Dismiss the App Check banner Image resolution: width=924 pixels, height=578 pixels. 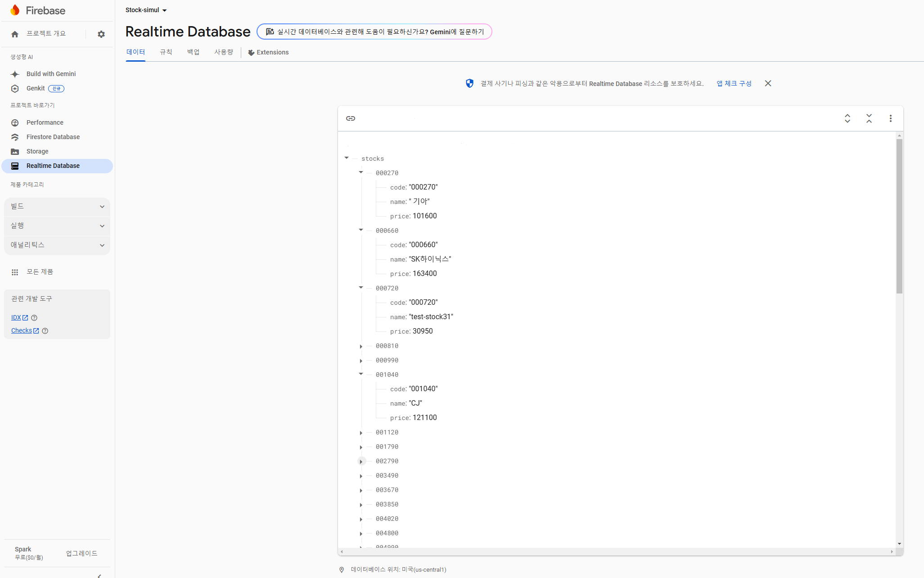tap(768, 83)
